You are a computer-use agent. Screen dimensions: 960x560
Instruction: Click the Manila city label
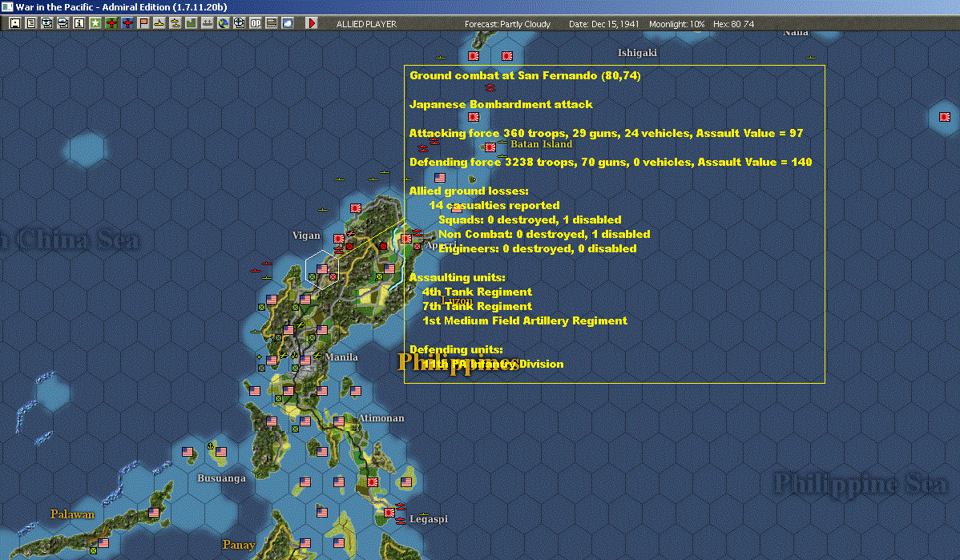pyautogui.click(x=341, y=357)
